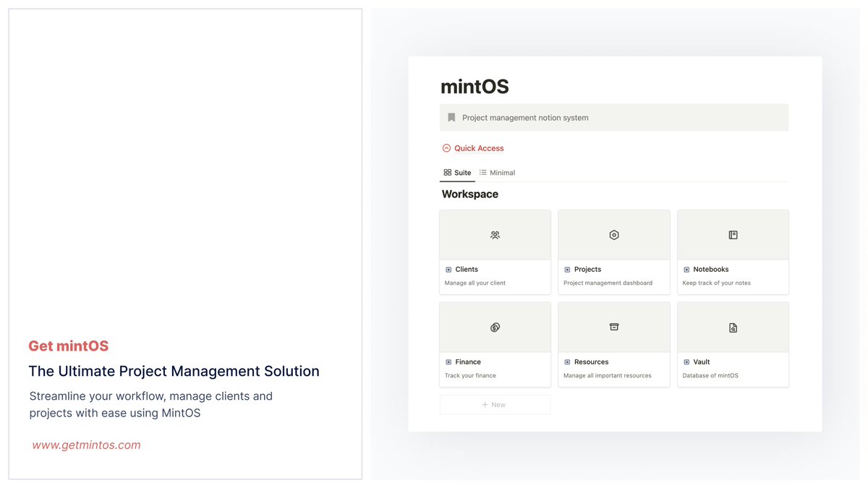Open the Quick Access heading

point(479,148)
